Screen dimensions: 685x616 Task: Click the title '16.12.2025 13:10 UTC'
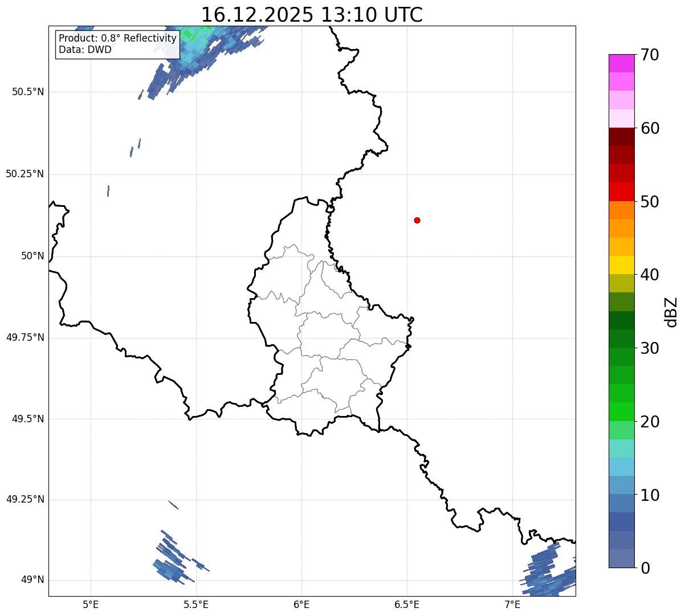click(x=312, y=14)
